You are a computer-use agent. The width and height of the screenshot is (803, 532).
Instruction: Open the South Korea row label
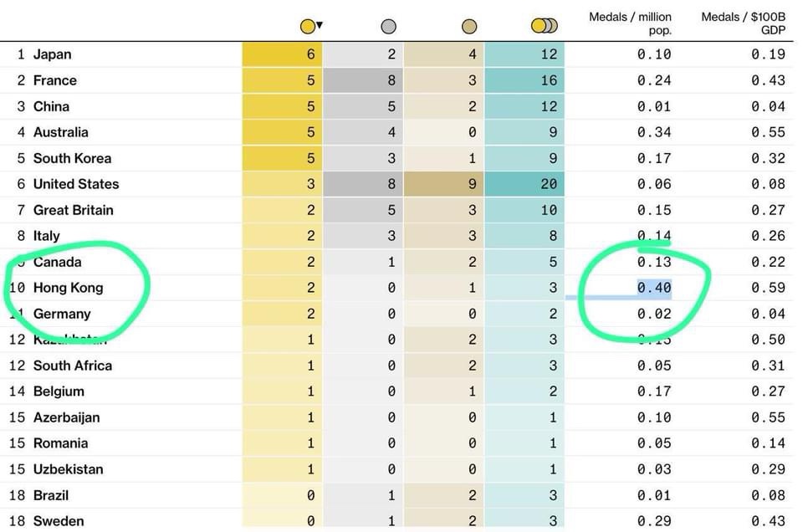[x=72, y=158]
